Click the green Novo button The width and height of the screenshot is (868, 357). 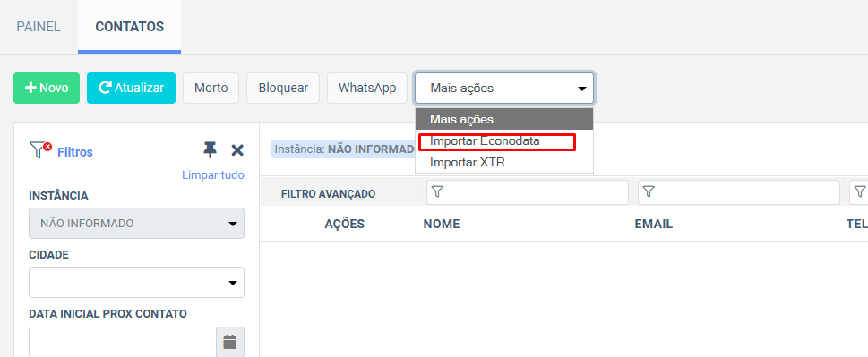tap(47, 88)
